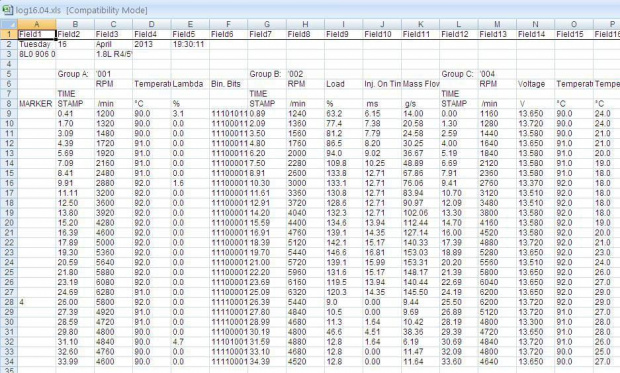The image size is (620, 373).
Task: Select row 34 header
Action: tap(9, 361)
